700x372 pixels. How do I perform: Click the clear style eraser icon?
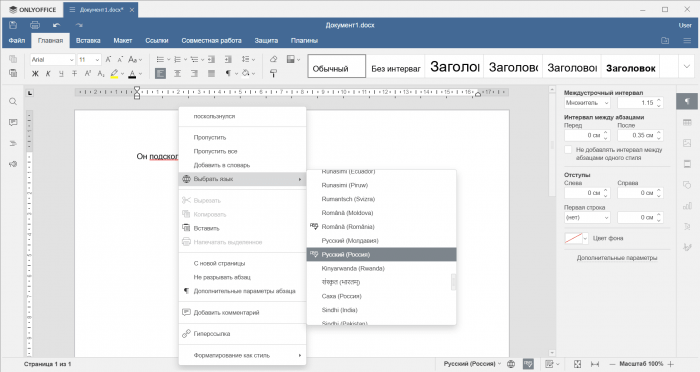coord(273,59)
